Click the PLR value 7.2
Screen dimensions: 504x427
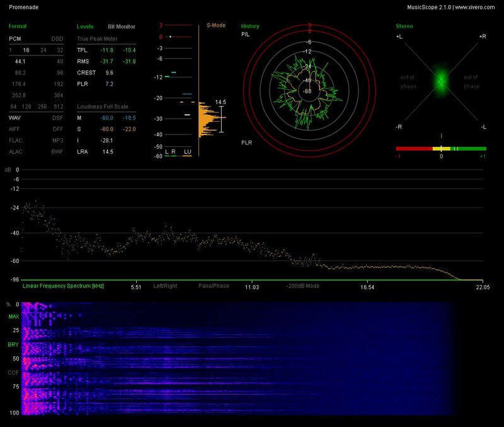pos(109,84)
